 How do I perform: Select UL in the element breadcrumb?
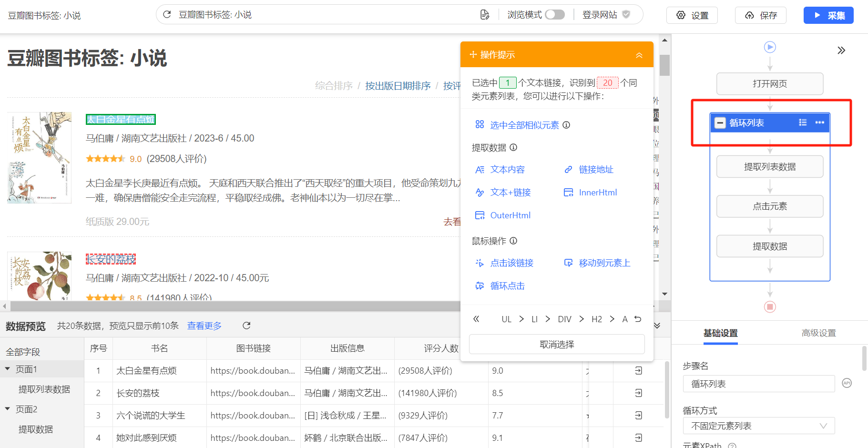tap(506, 319)
